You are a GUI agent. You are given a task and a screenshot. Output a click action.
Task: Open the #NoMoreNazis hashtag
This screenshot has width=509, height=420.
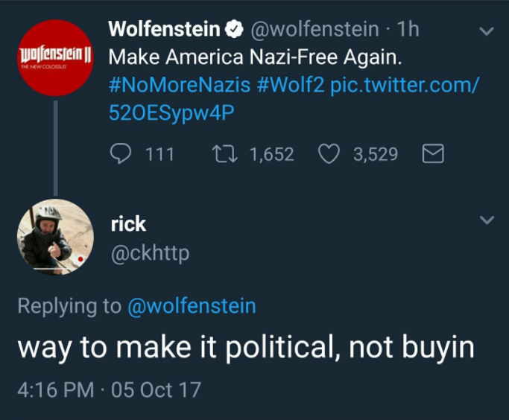click(179, 85)
